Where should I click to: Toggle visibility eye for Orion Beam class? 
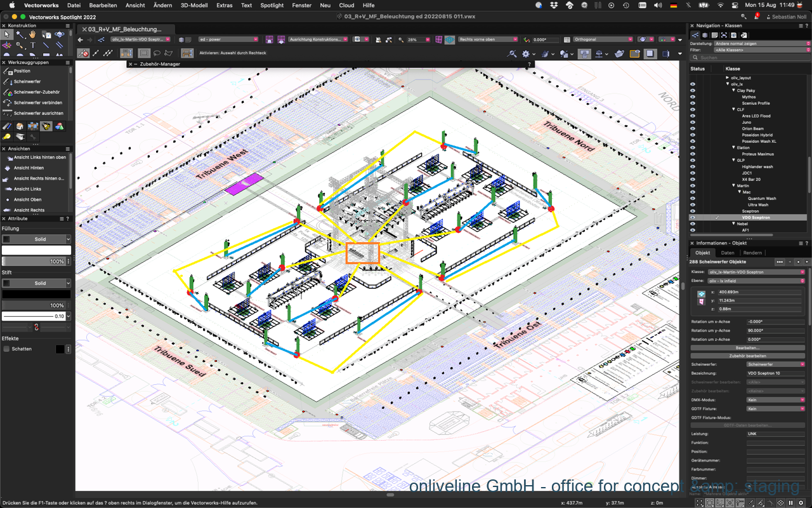click(x=693, y=128)
